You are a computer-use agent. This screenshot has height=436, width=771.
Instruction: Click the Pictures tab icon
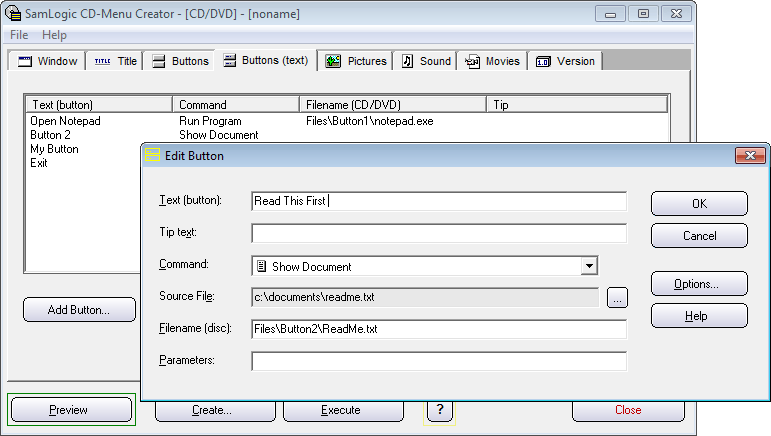tap(333, 61)
